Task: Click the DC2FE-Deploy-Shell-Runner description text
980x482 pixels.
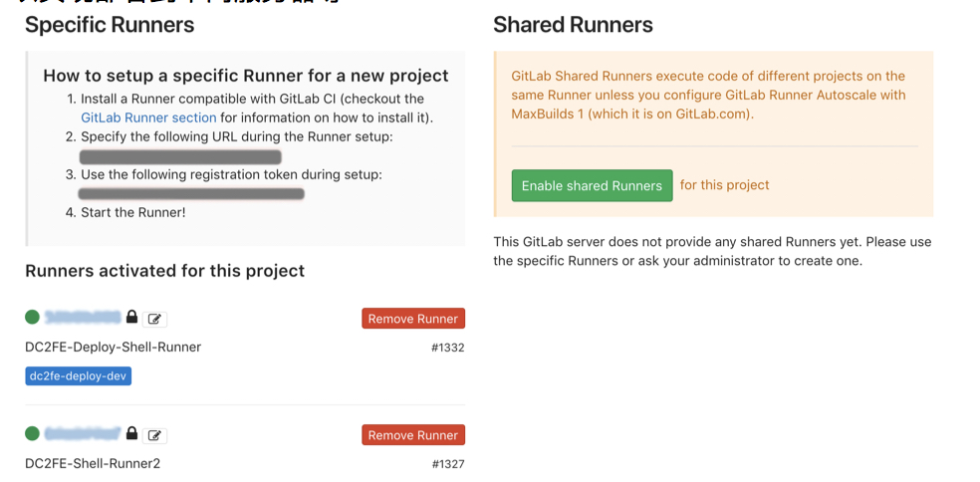Action: [x=113, y=347]
